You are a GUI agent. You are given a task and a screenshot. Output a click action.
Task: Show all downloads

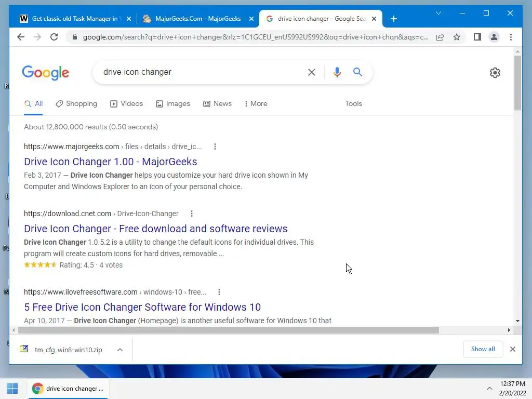[x=483, y=349]
